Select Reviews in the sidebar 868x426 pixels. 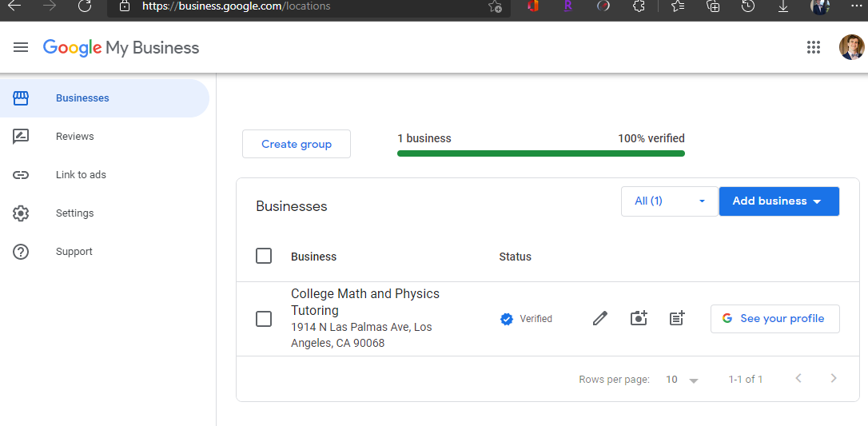(75, 137)
